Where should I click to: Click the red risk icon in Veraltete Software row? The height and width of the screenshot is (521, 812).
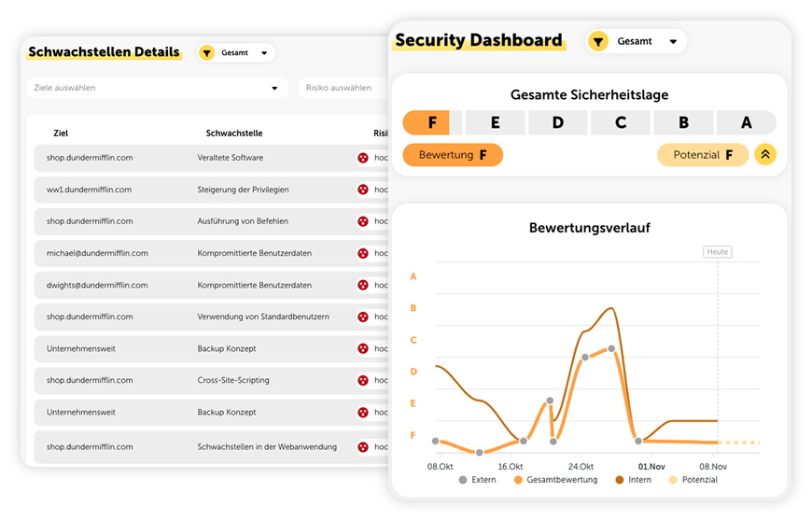pyautogui.click(x=363, y=158)
